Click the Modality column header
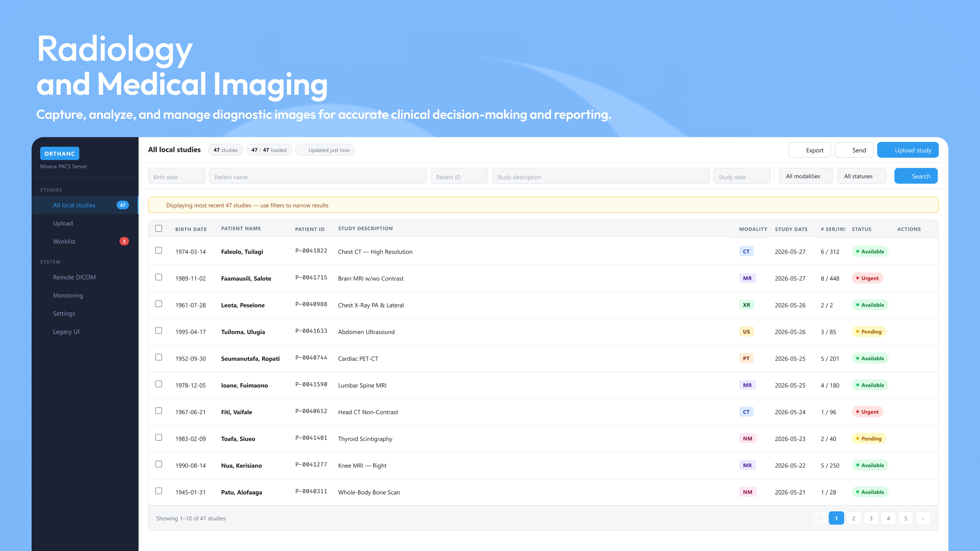Screen dimensions: 980x551 tap(753, 229)
